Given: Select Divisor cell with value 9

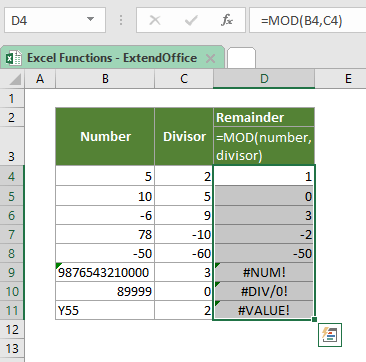Looking at the screenshot, I should [184, 215].
